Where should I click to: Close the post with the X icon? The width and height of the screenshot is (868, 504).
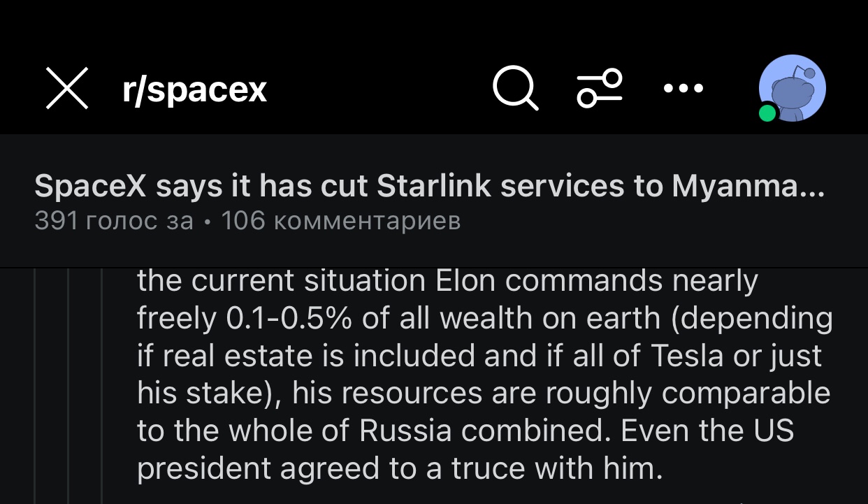[x=67, y=89]
